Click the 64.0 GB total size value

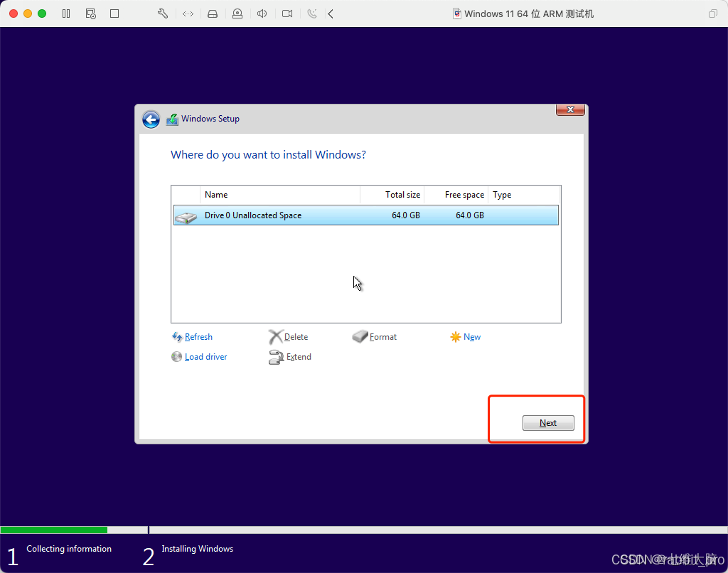(x=406, y=215)
